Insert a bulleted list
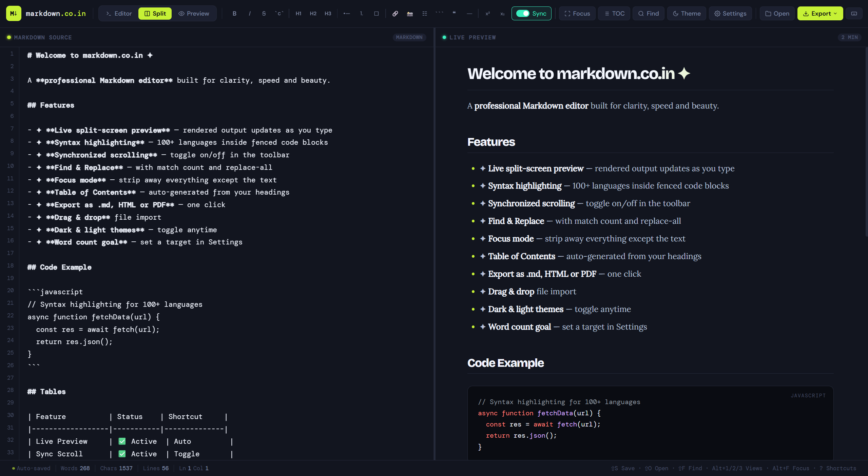 347,14
